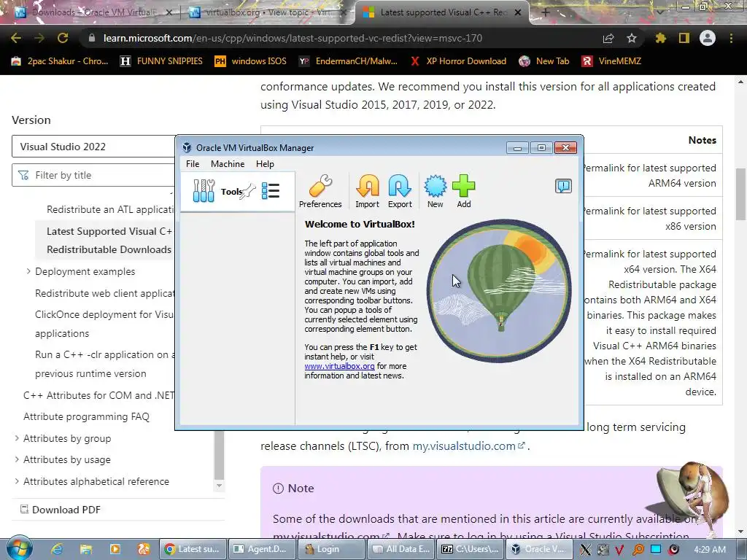
Task: Switch to All Data E... taskbar window
Action: click(x=401, y=549)
